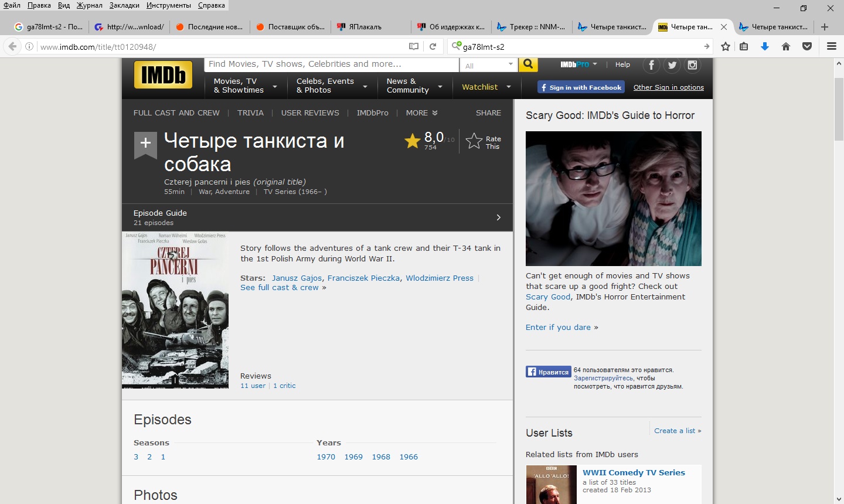This screenshot has width=844, height=504.
Task: Open the search category All dropdown
Action: click(489, 65)
